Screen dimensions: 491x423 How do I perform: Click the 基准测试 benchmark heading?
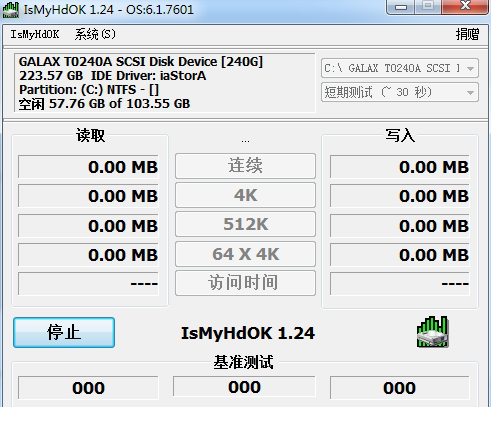244,362
